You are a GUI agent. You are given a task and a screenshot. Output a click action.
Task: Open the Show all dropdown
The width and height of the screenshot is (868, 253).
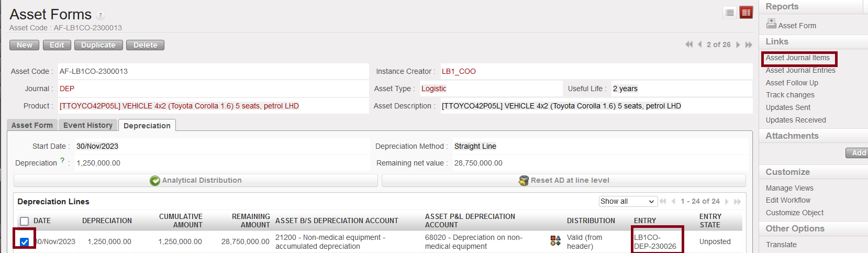coord(628,201)
